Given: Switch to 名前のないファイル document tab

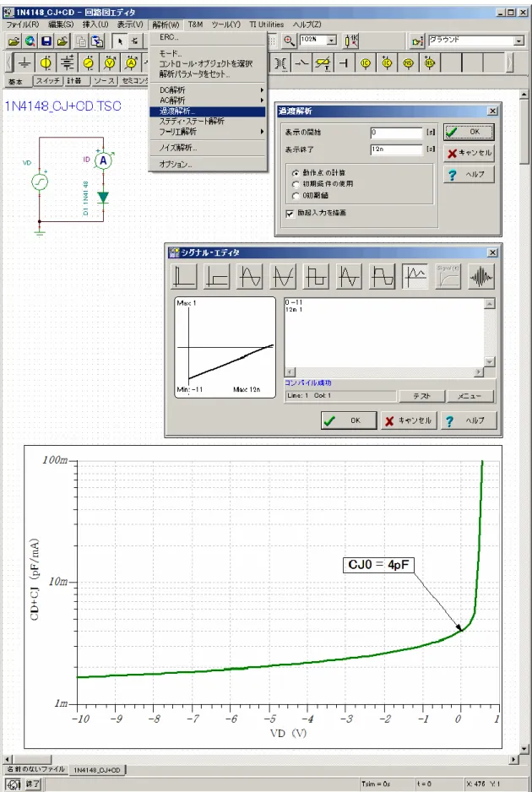Looking at the screenshot, I should click(x=35, y=769).
